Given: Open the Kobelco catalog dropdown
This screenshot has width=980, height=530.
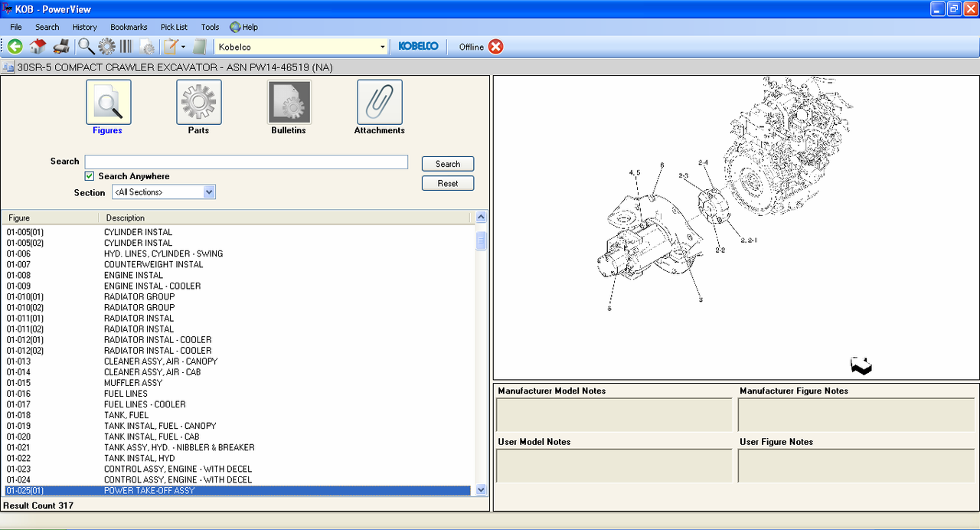Looking at the screenshot, I should 383,47.
